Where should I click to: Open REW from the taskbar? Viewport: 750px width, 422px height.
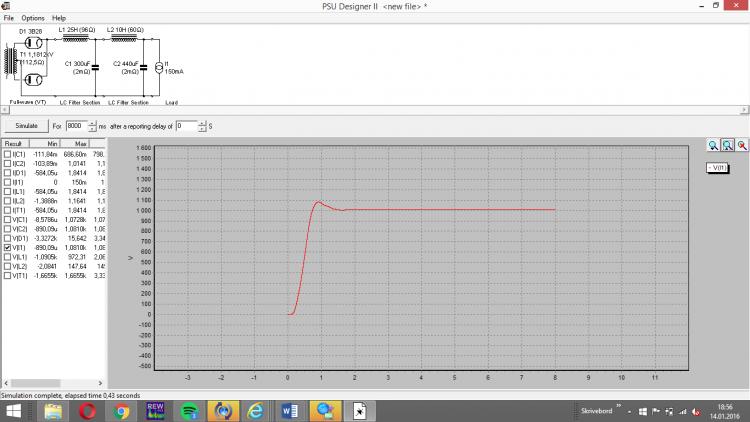point(155,411)
